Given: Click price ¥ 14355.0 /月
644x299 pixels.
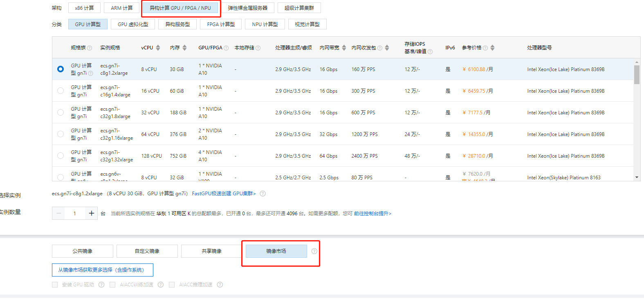Looking at the screenshot, I should point(478,134).
